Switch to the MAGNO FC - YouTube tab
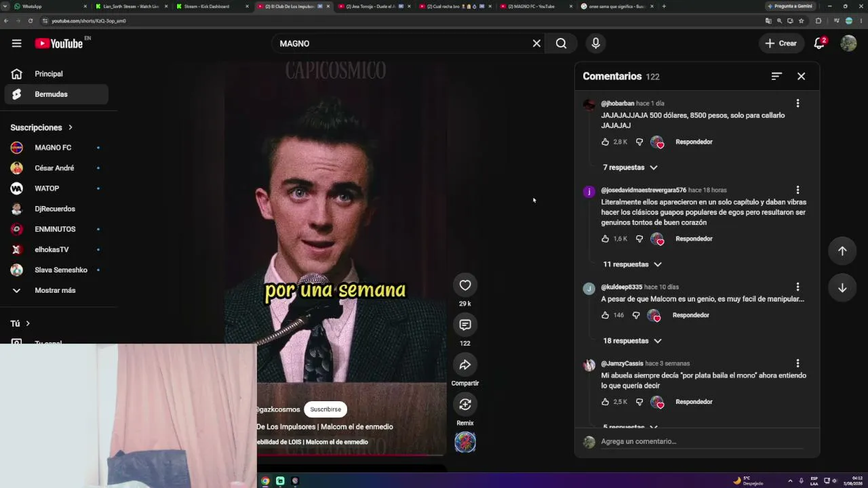 (x=536, y=6)
